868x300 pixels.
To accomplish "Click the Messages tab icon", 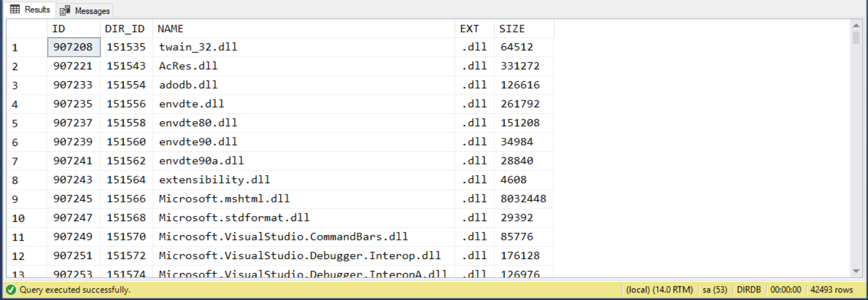I will (65, 11).
